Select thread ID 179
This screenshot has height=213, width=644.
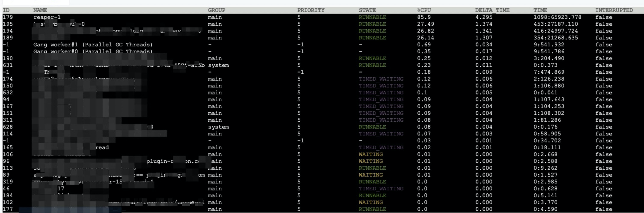[x=8, y=17]
